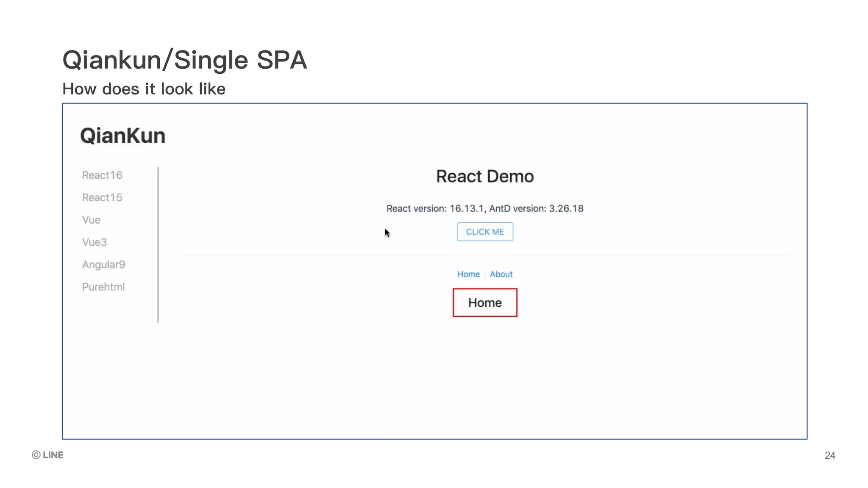The width and height of the screenshot is (868, 488).
Task: Click slide page number 24
Action: pos(830,455)
